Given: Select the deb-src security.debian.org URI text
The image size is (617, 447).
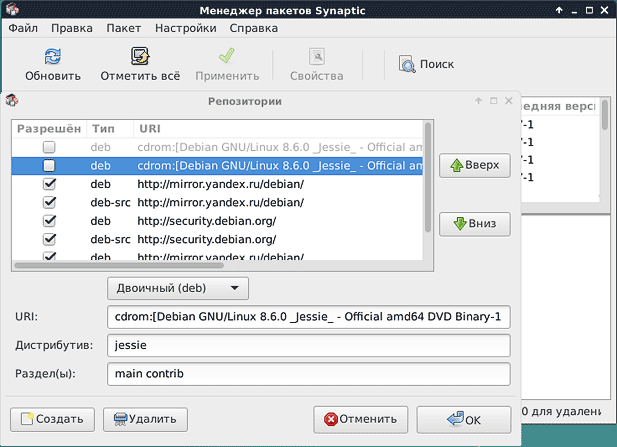Looking at the screenshot, I should (x=207, y=240).
